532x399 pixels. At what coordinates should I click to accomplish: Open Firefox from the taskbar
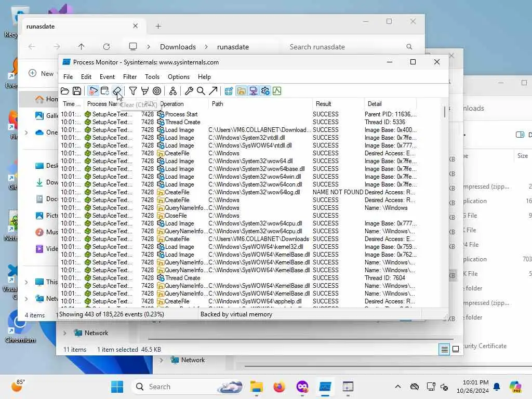click(x=279, y=387)
